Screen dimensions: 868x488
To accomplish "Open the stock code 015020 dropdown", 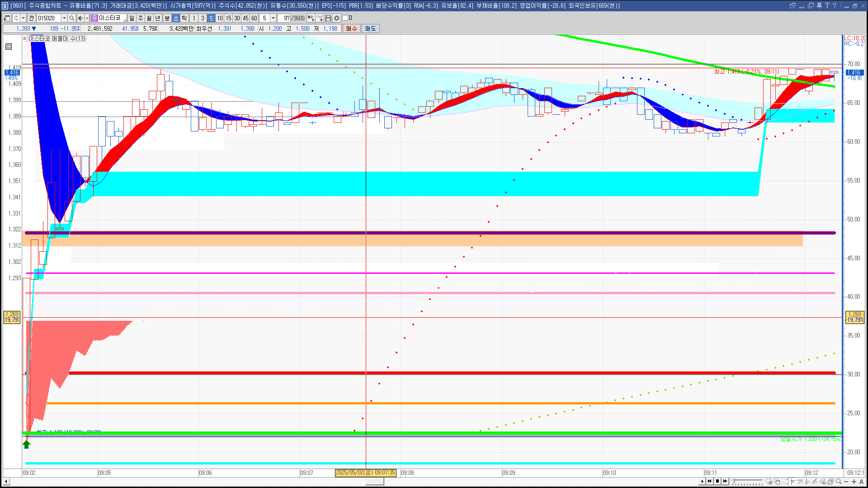I will click(64, 18).
